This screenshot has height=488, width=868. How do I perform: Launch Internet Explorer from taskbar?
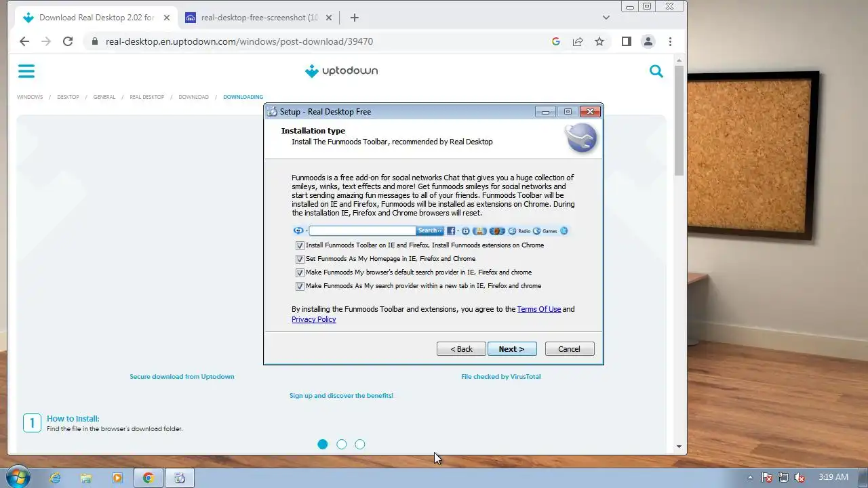56,478
